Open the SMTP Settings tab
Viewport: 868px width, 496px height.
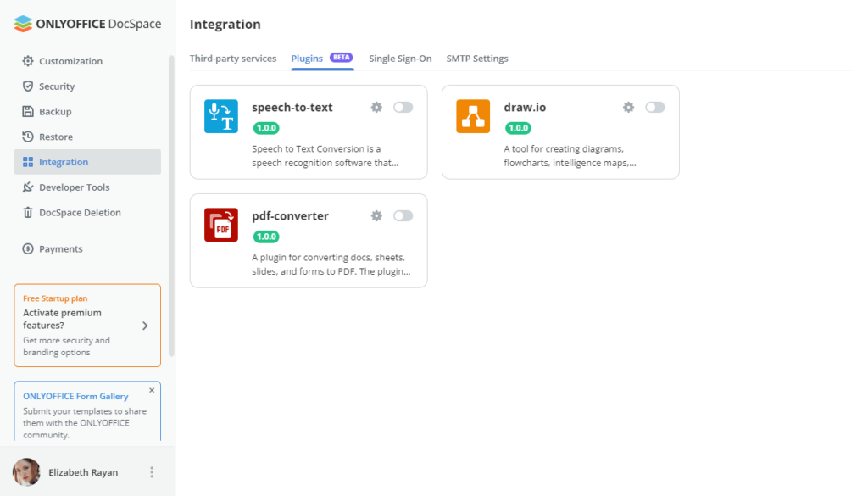pos(477,58)
